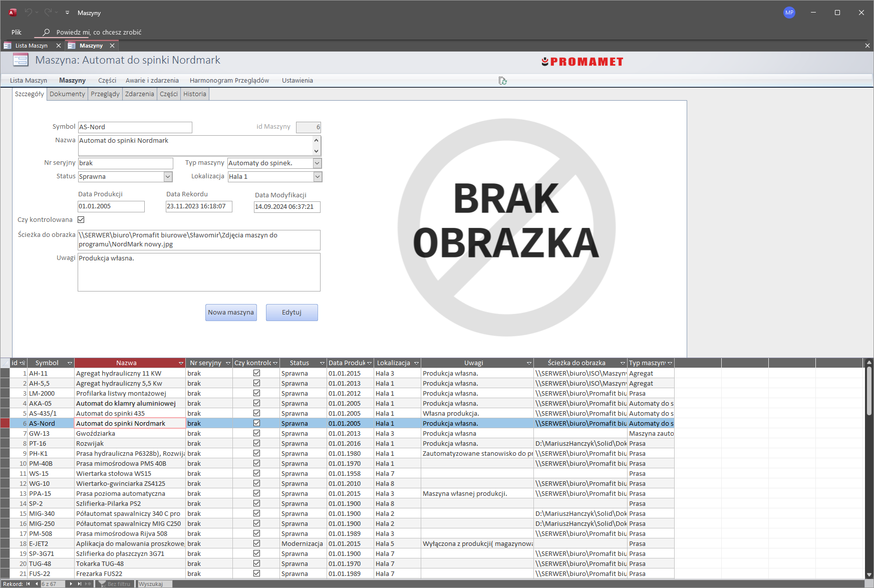The image size is (874, 588).
Task: Open the Lokalizacja column filter arrow
Action: point(416,363)
